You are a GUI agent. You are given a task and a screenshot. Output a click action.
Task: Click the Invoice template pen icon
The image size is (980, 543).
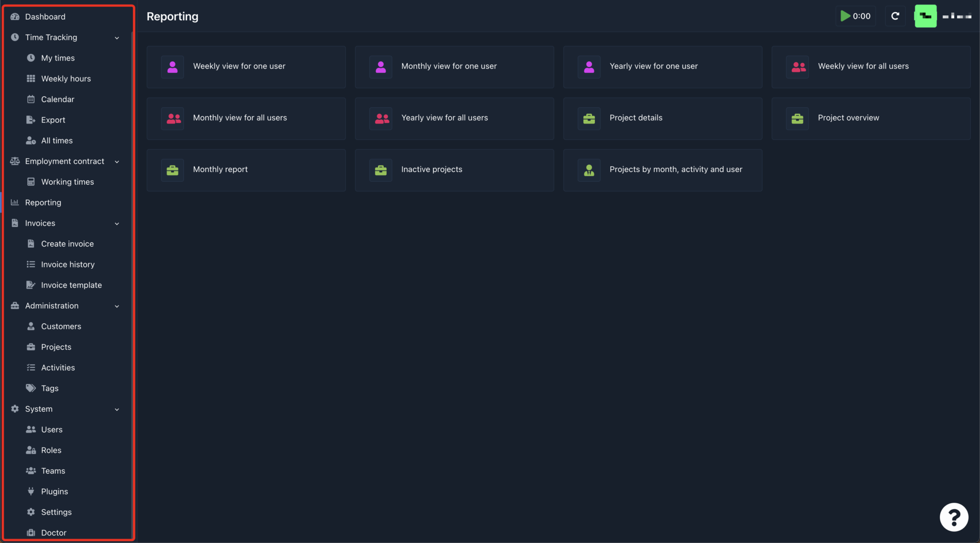[x=31, y=284]
